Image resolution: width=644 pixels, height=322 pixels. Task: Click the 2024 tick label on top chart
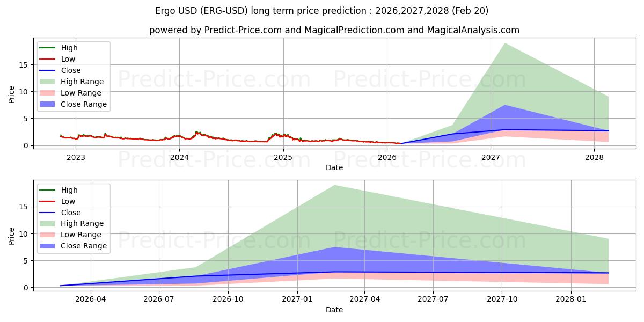179,157
